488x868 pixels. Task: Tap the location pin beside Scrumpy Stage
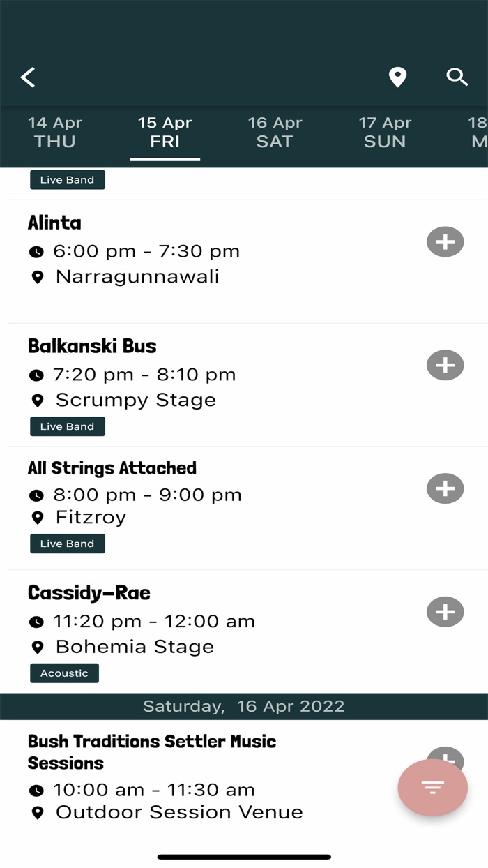(x=37, y=400)
